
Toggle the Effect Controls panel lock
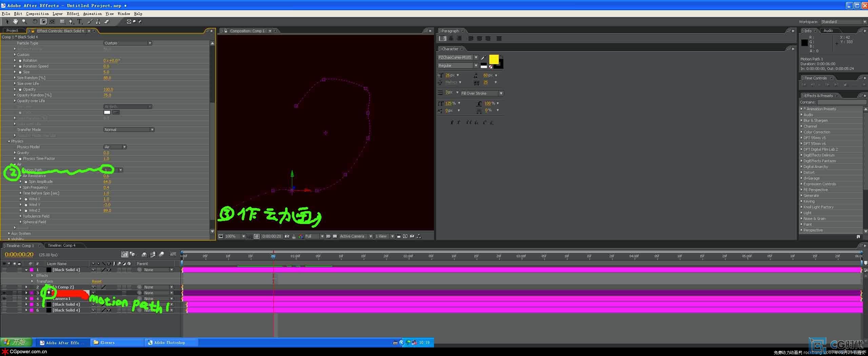(33, 31)
